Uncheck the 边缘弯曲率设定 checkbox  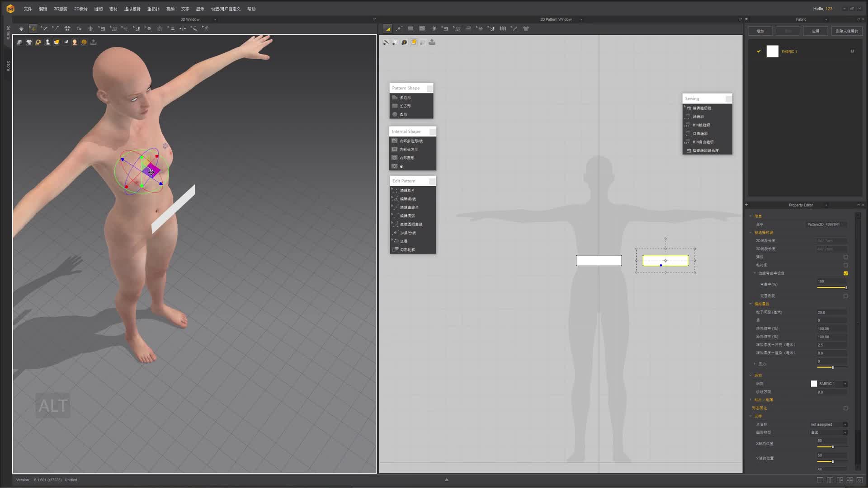[845, 273]
